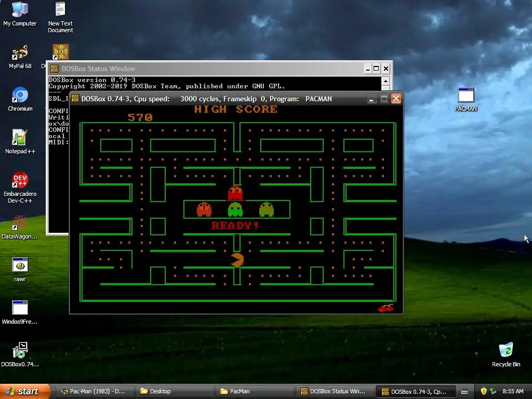The image size is (532, 399).
Task: Click the network tray icon
Action: pos(493,391)
